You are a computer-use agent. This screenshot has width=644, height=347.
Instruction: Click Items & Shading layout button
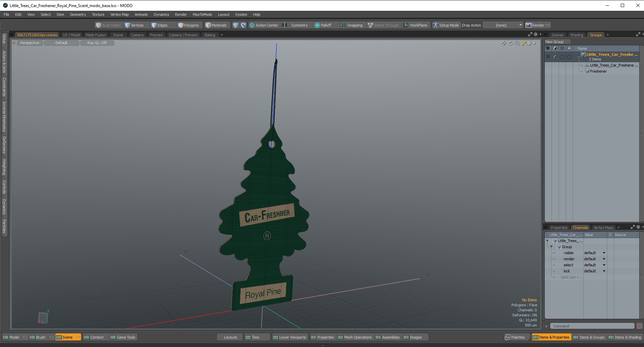[x=625, y=337]
